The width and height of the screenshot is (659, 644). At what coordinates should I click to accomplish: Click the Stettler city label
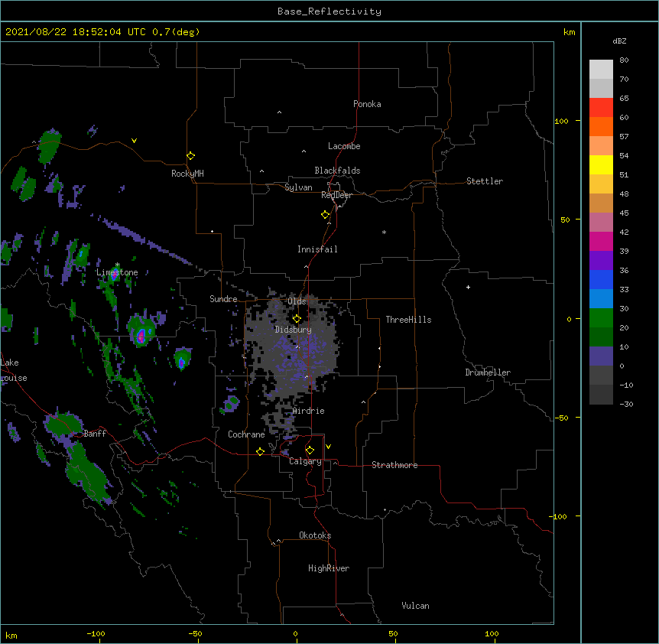coord(485,181)
